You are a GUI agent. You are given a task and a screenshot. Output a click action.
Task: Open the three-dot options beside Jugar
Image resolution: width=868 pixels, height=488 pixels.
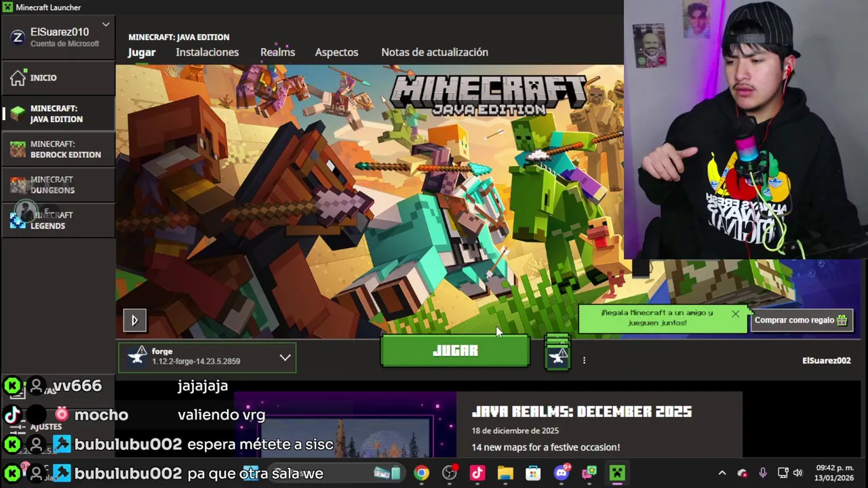[584, 361]
